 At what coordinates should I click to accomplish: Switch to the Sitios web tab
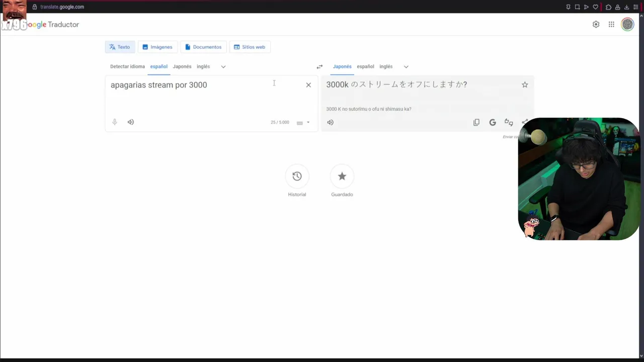click(x=250, y=47)
